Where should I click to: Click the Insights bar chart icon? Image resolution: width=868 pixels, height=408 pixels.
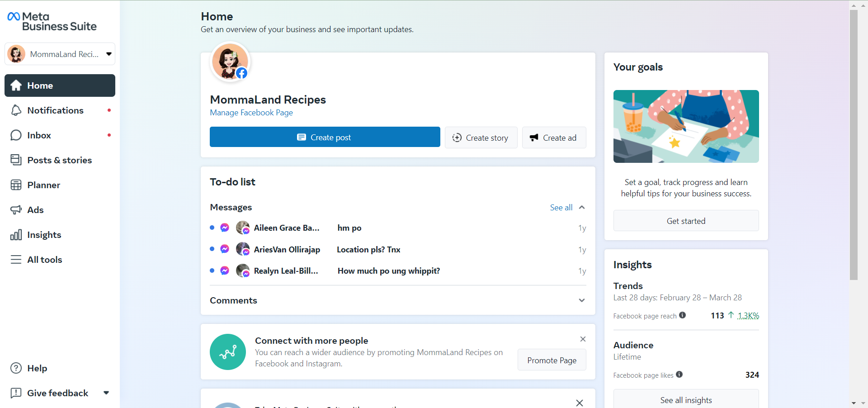point(16,235)
